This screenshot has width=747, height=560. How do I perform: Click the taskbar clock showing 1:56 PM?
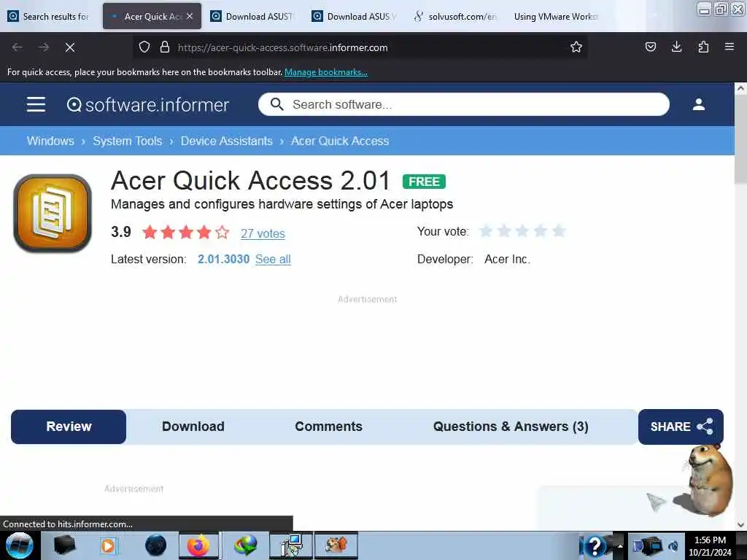pos(710,540)
